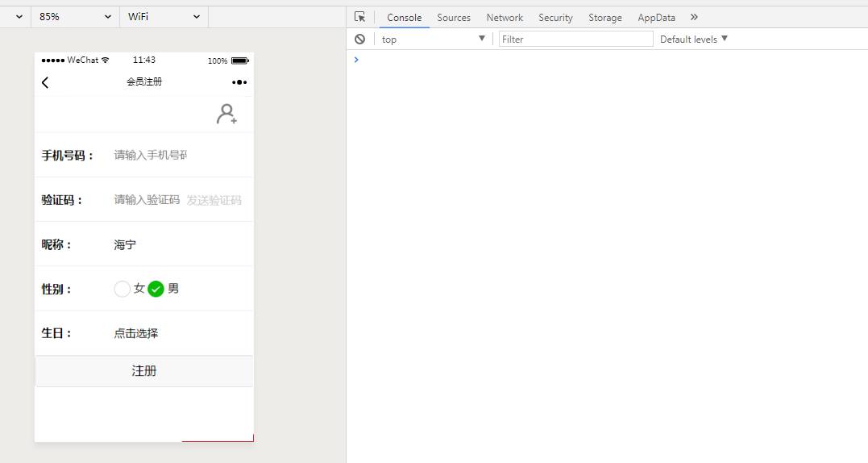868x463 pixels.
Task: Select the 男 checked radio button
Action: (156, 289)
